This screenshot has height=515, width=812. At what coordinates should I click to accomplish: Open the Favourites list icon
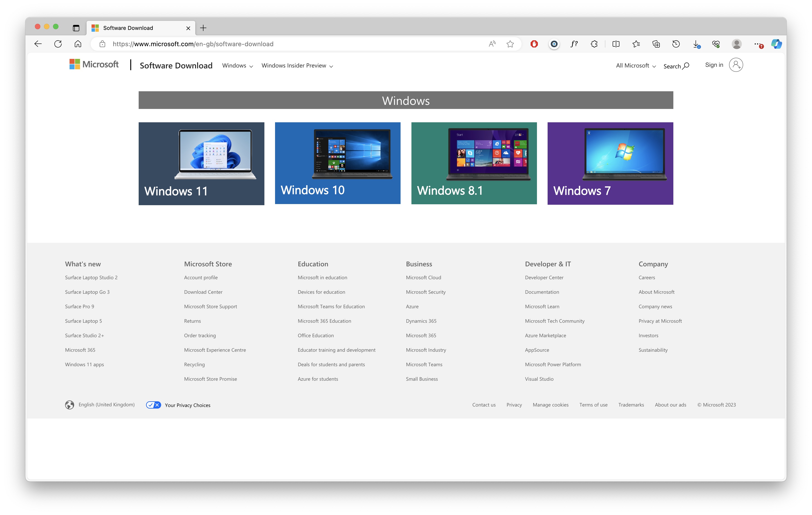tap(636, 44)
